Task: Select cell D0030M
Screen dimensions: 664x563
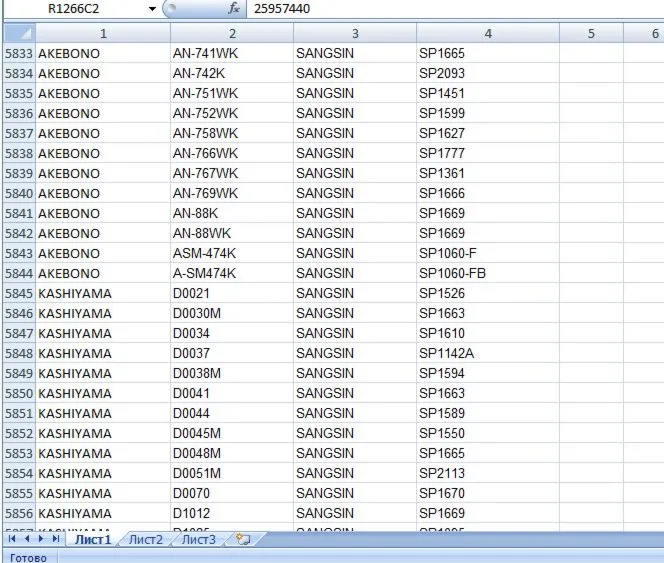Action: click(x=232, y=313)
